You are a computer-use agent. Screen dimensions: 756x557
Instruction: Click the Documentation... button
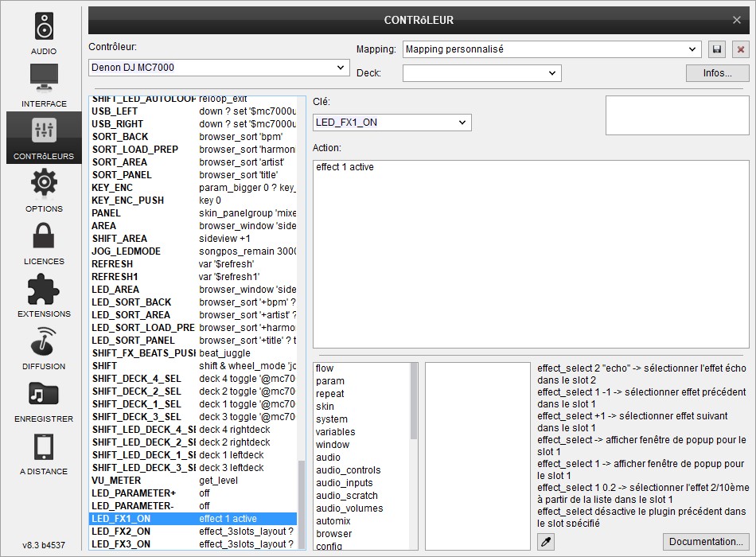click(706, 542)
